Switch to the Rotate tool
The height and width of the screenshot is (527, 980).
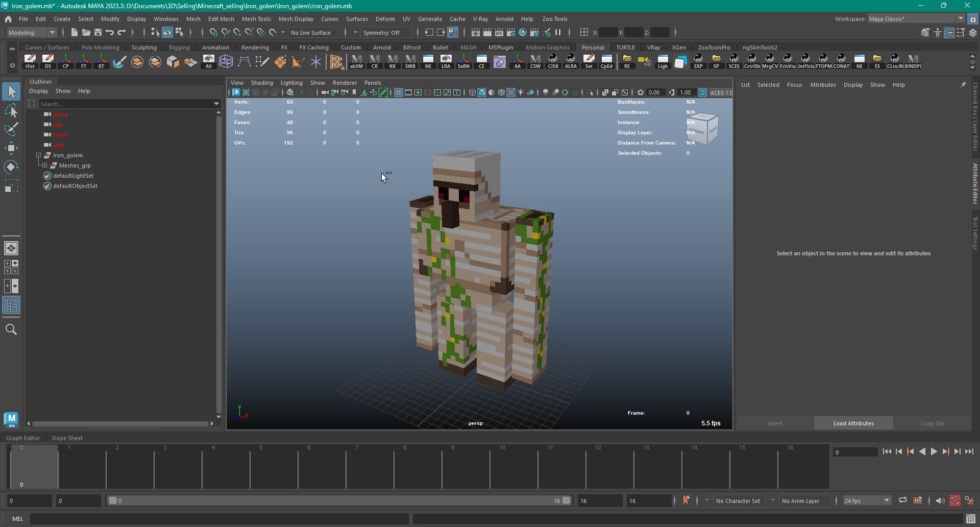click(11, 167)
